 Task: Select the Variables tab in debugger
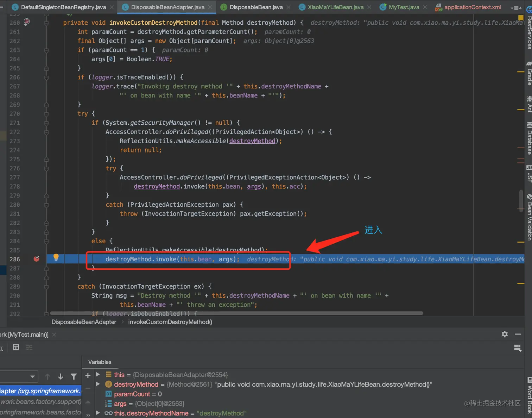click(x=100, y=362)
